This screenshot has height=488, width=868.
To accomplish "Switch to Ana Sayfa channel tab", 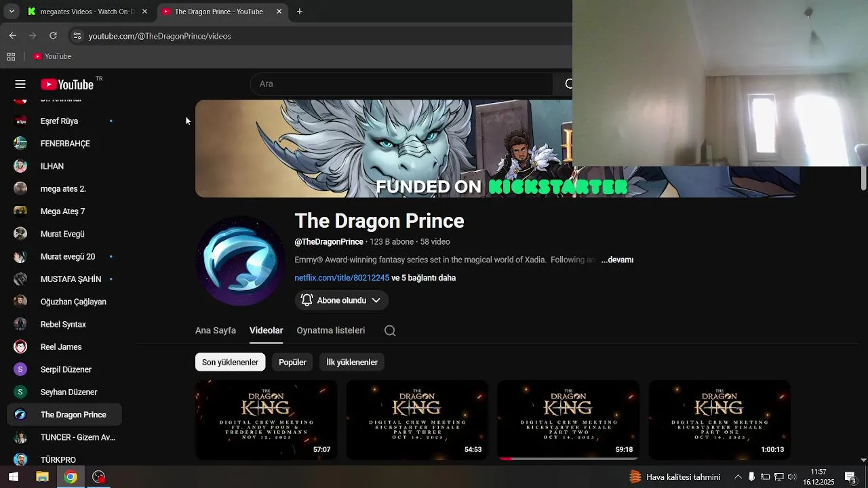I will point(216,331).
